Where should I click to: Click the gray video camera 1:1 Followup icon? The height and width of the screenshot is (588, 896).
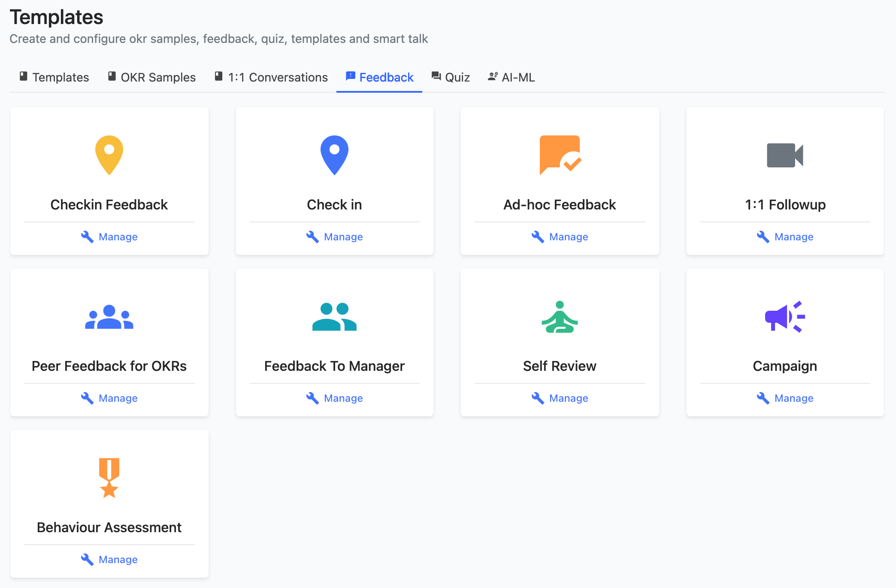pyautogui.click(x=785, y=155)
